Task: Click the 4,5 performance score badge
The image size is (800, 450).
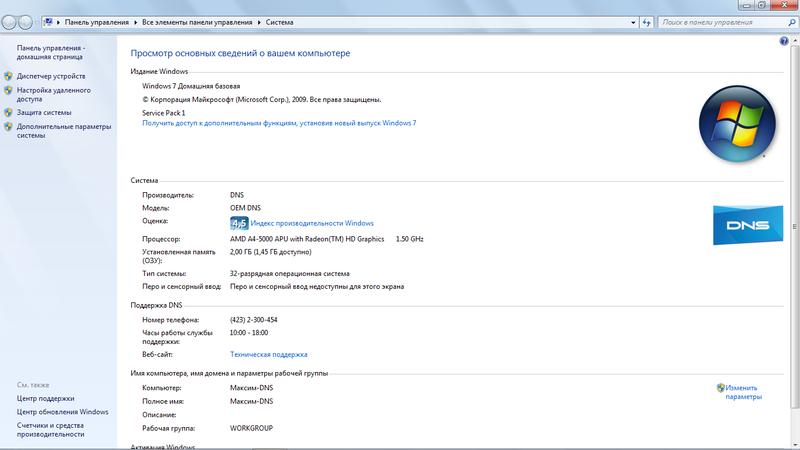Action: coord(239,223)
